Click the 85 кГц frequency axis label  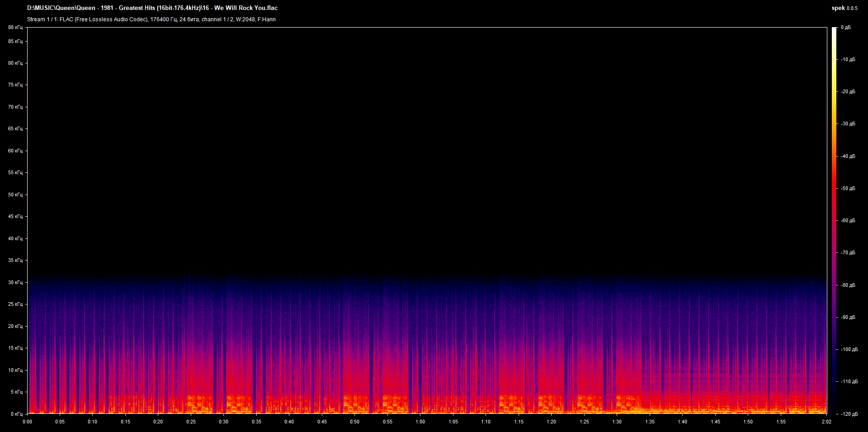15,41
